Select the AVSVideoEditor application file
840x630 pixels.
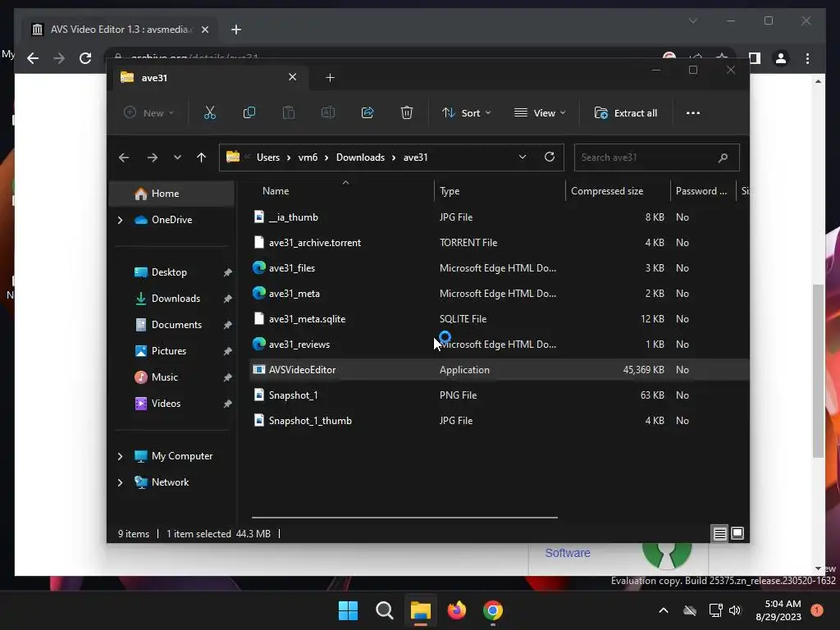500,370
